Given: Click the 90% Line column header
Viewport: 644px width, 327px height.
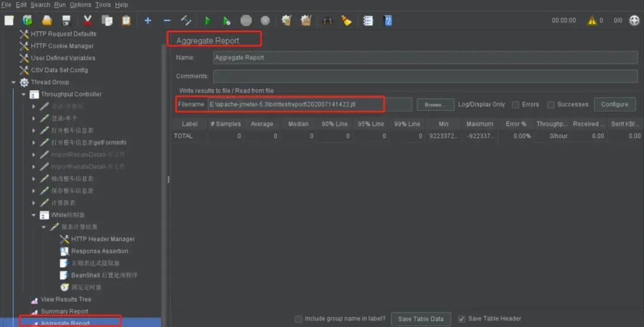Looking at the screenshot, I should click(x=335, y=124).
